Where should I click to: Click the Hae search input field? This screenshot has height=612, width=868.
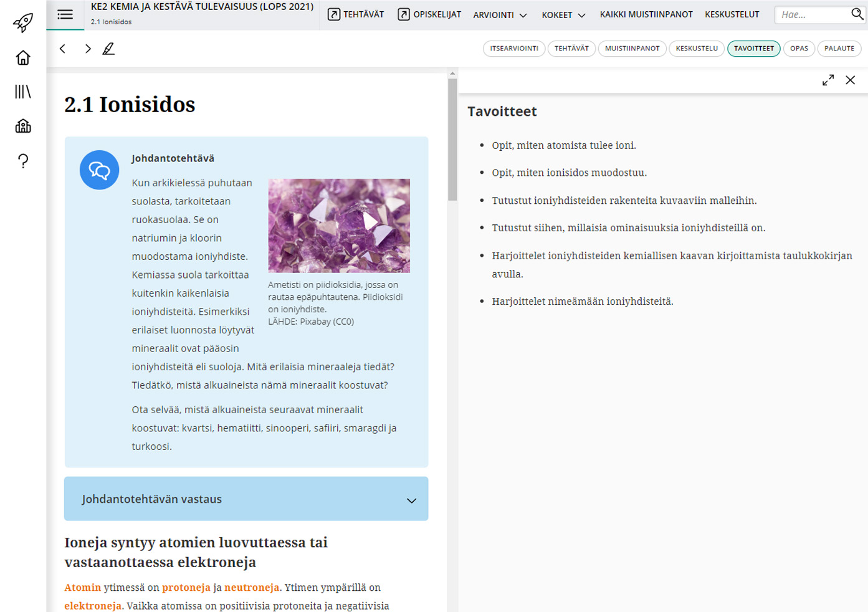(813, 14)
